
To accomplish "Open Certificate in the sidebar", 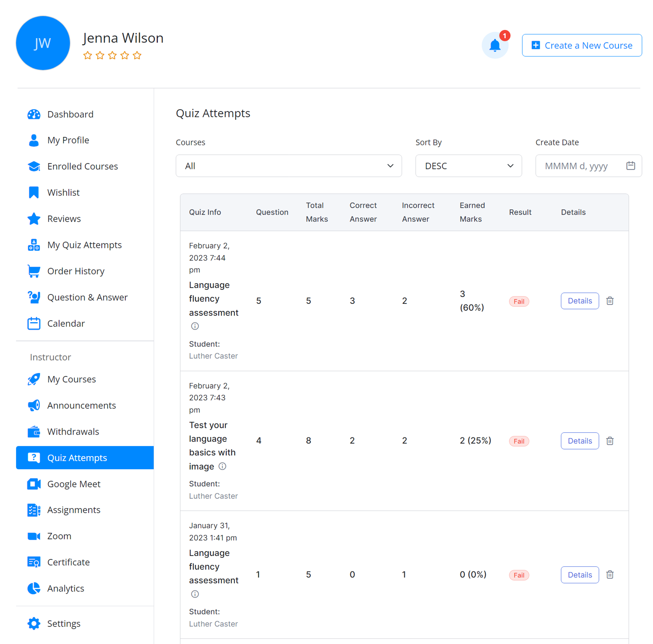I will tap(68, 562).
